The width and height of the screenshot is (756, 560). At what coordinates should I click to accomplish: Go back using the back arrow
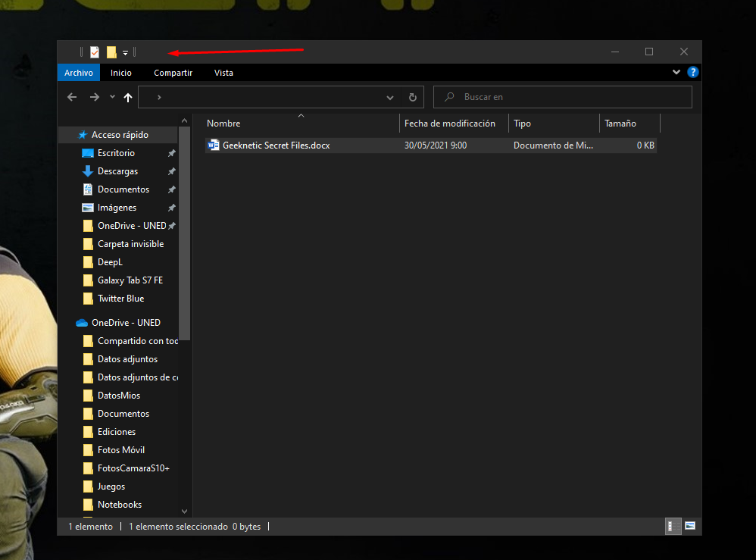tap(72, 97)
